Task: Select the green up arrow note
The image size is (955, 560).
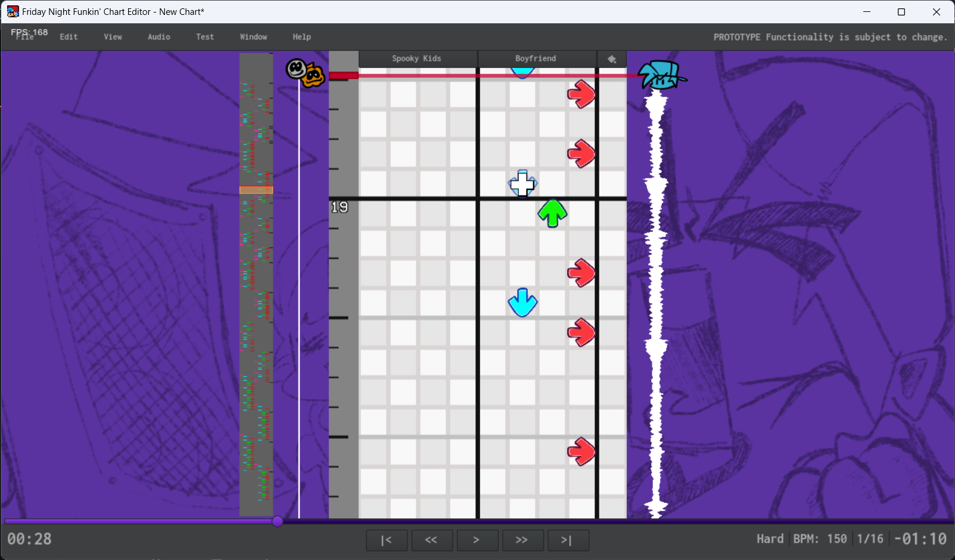Action: (x=552, y=213)
